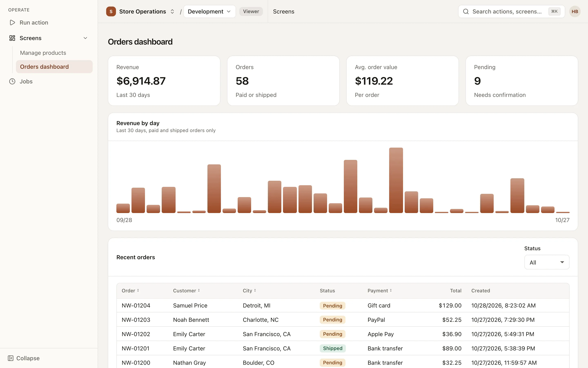Image resolution: width=588 pixels, height=368 pixels.
Task: Click Boulder, CO city cell
Action: pyautogui.click(x=258, y=363)
